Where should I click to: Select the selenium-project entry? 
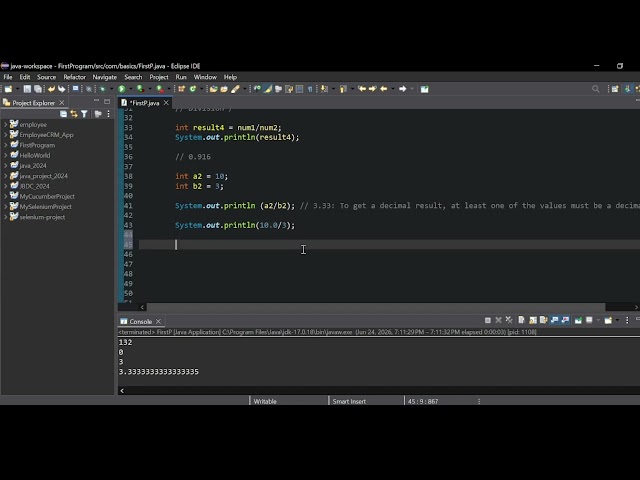(x=42, y=217)
